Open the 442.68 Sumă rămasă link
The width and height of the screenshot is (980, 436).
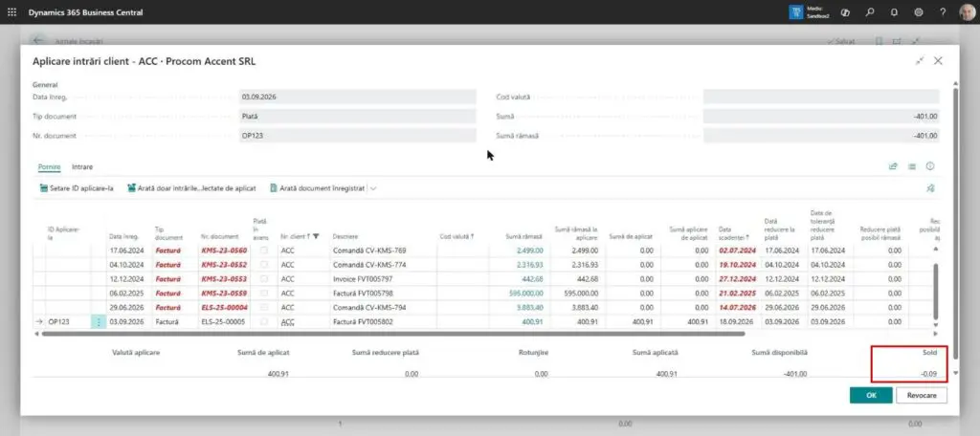(x=532, y=279)
